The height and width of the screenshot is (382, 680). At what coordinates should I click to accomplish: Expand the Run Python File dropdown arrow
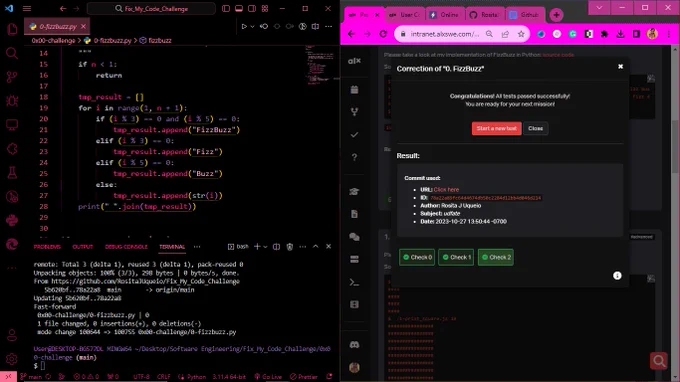[252, 26]
